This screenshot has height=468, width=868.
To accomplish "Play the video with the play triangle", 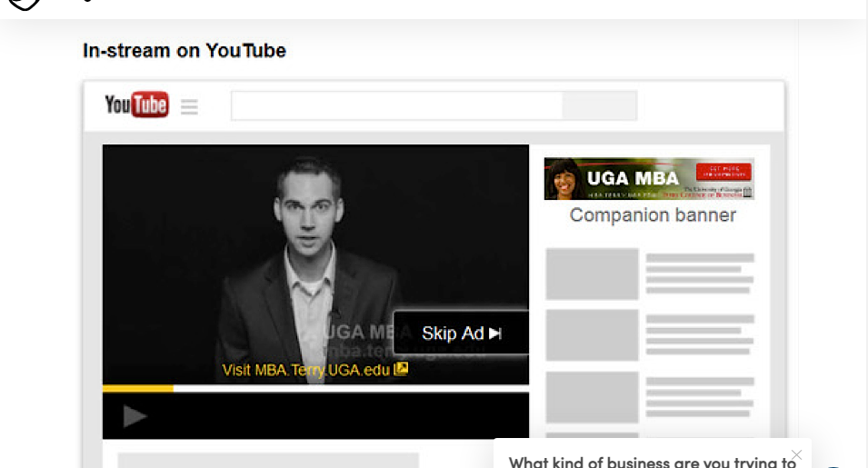I will click(x=135, y=416).
